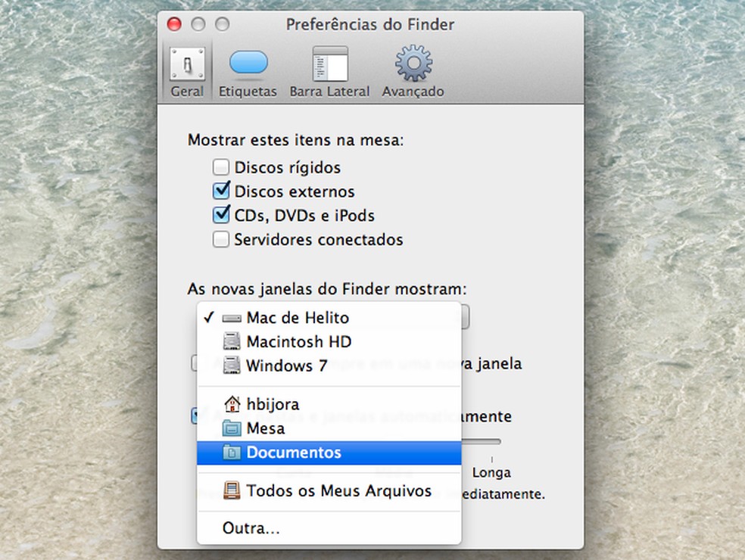Disable the Discos externos option
The width and height of the screenshot is (745, 560).
coord(221,191)
